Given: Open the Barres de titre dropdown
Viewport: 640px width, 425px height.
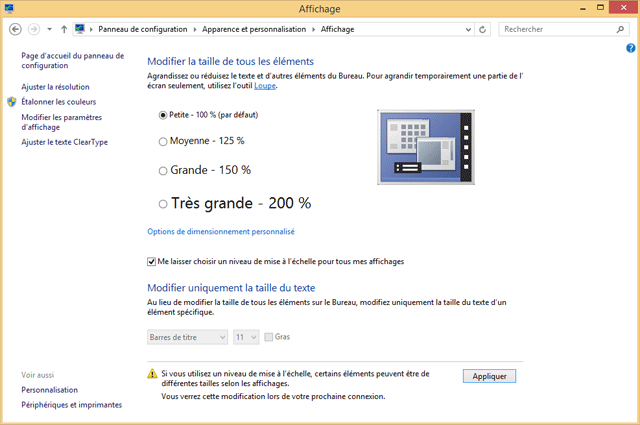Looking at the screenshot, I should [187, 338].
